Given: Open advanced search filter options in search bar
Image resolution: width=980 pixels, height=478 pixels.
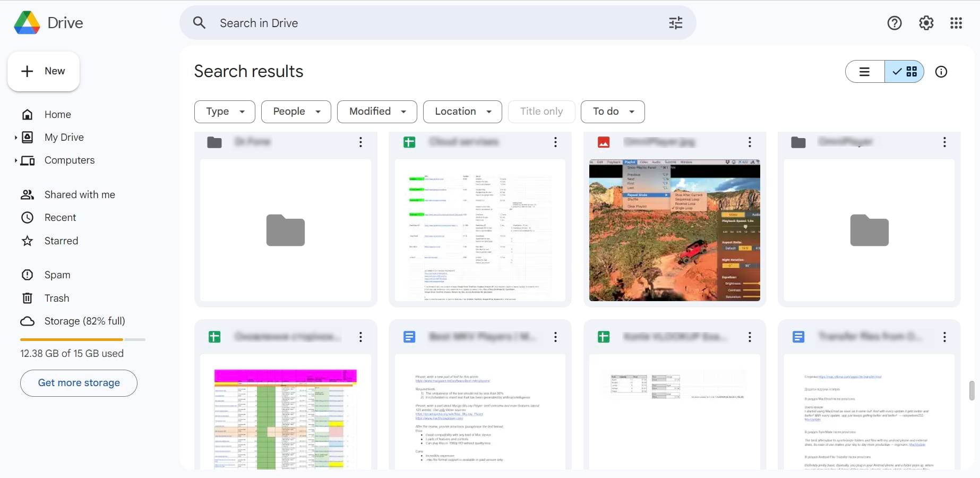Looking at the screenshot, I should point(675,23).
